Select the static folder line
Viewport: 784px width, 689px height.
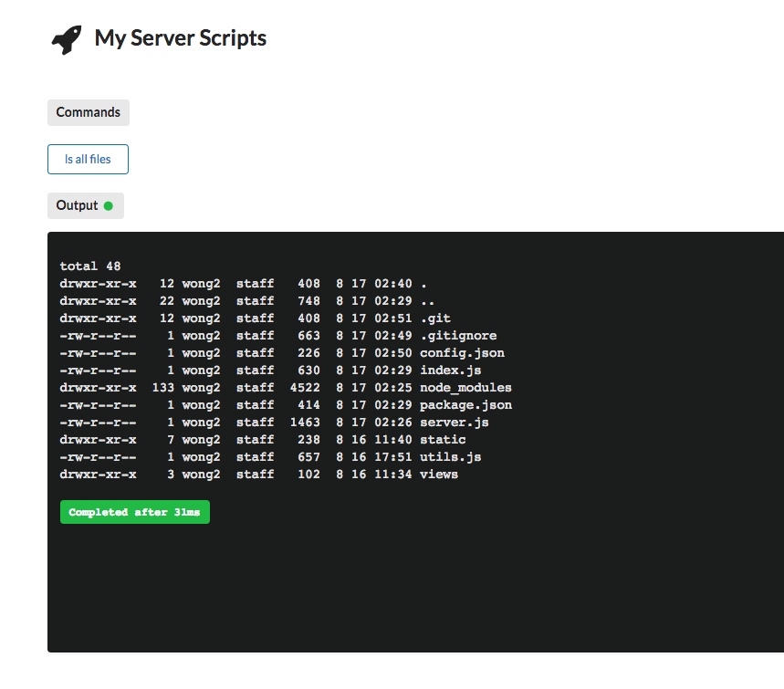coord(274,439)
